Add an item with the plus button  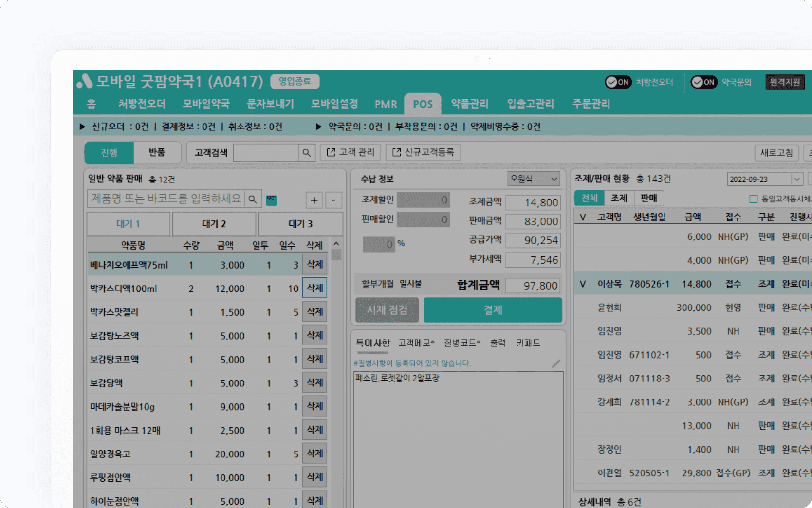point(314,200)
